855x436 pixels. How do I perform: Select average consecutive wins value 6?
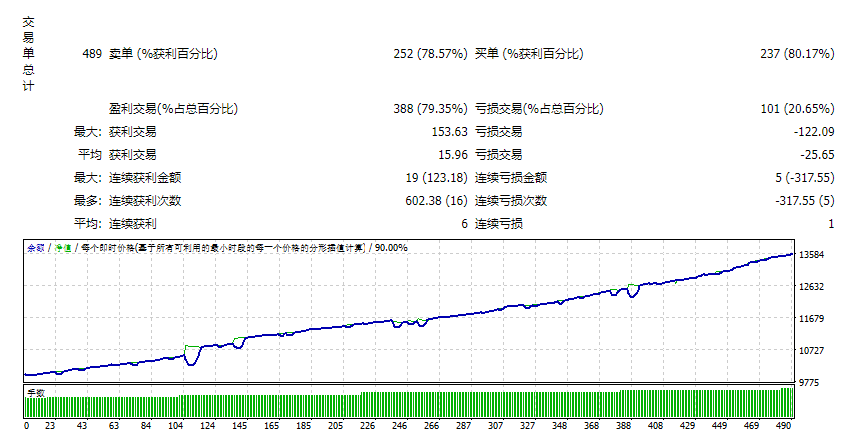pos(465,224)
